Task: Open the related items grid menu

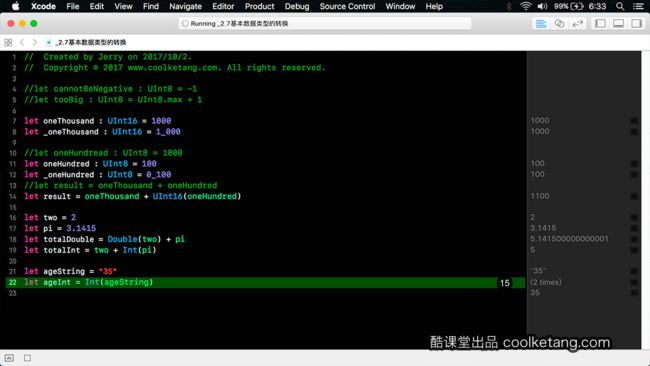Action: [x=8, y=42]
